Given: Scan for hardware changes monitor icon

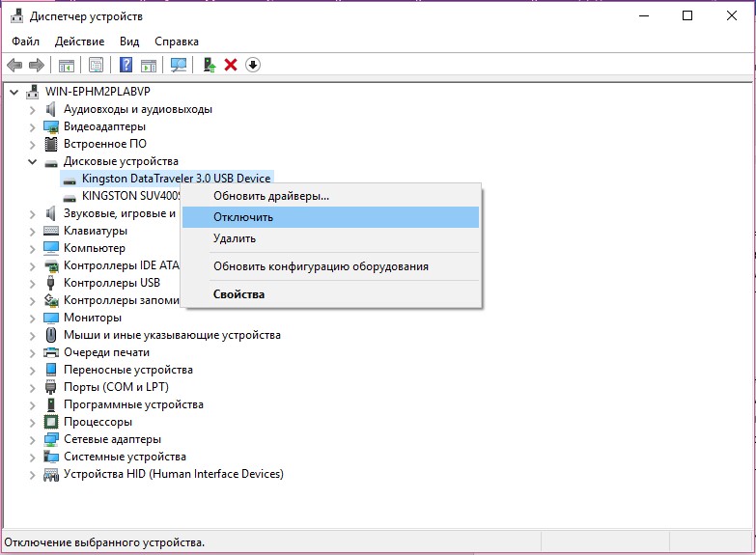Looking at the screenshot, I should click(179, 65).
